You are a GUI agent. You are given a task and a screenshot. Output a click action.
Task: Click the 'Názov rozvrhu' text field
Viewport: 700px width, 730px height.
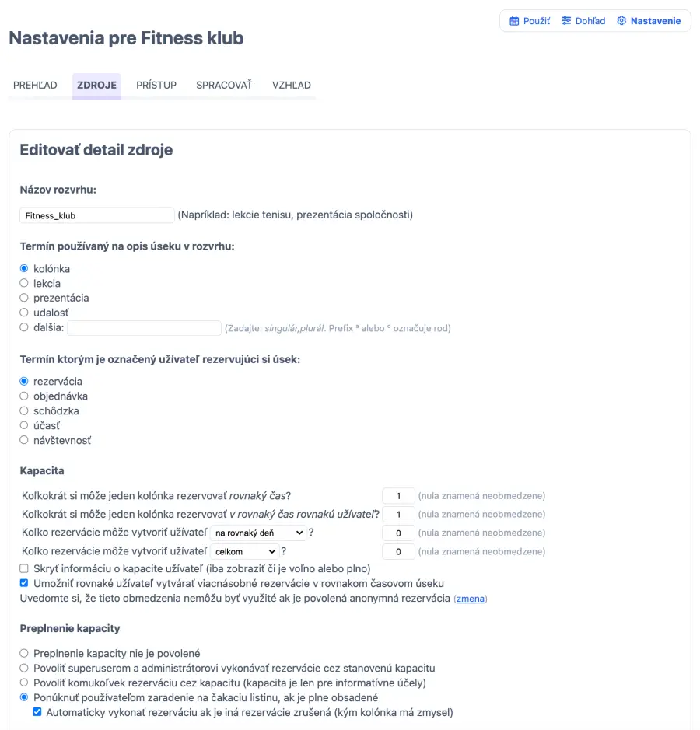97,215
